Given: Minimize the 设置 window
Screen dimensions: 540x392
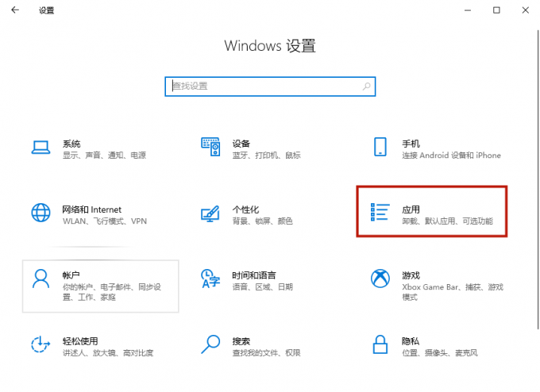Looking at the screenshot, I should coord(468,10).
